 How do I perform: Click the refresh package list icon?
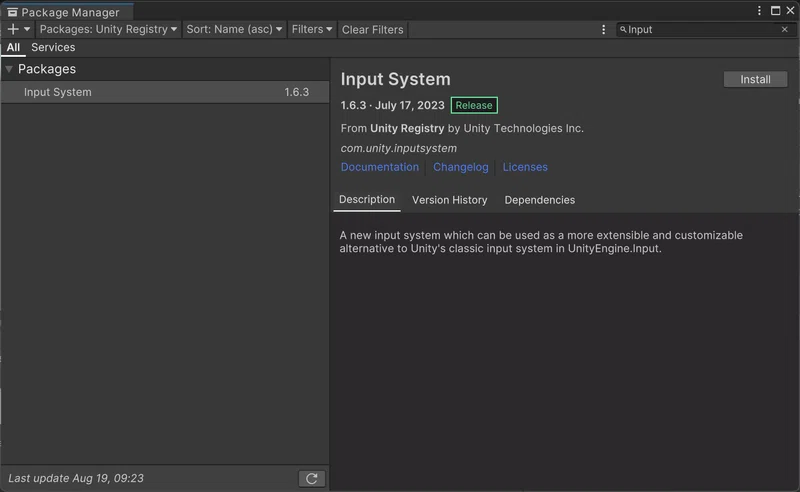click(312, 479)
